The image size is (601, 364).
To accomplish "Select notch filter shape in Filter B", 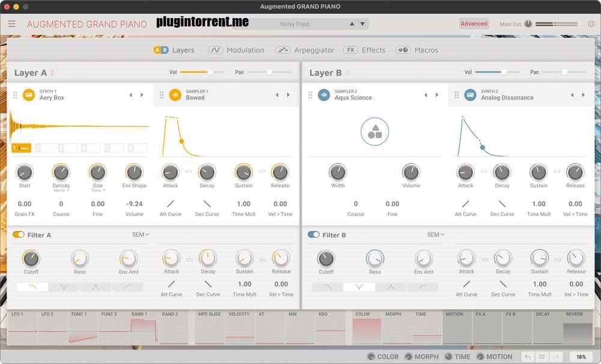I will click(359, 287).
